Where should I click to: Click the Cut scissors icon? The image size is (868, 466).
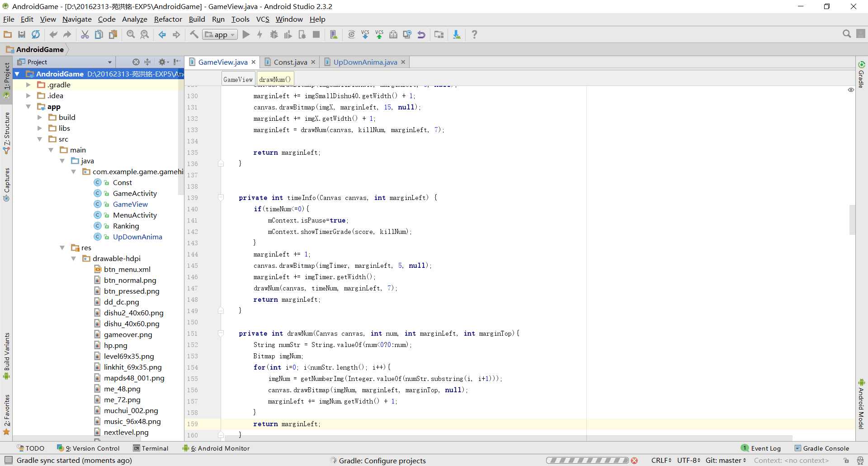click(85, 34)
